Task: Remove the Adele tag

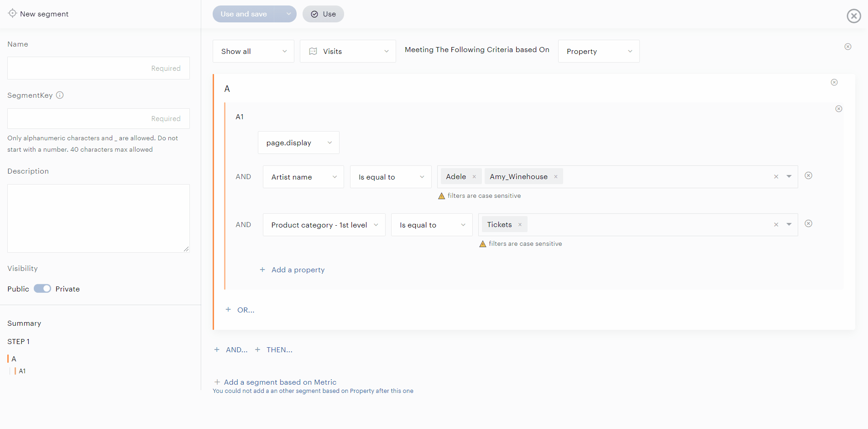Action: [x=474, y=177]
